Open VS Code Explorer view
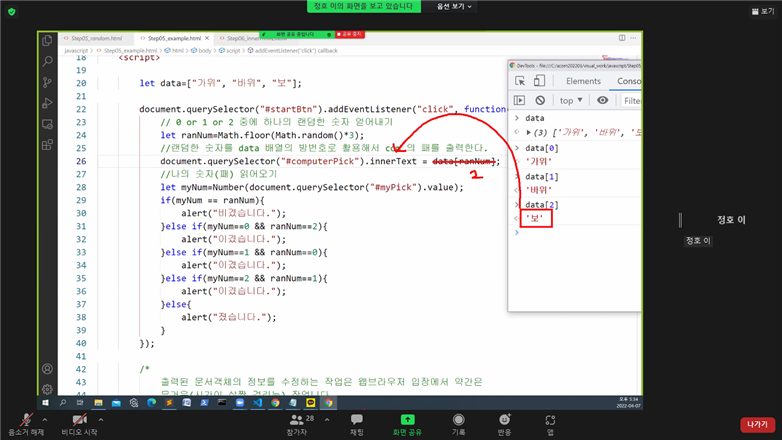Screen dimensions: 782x440 [x=47, y=40]
